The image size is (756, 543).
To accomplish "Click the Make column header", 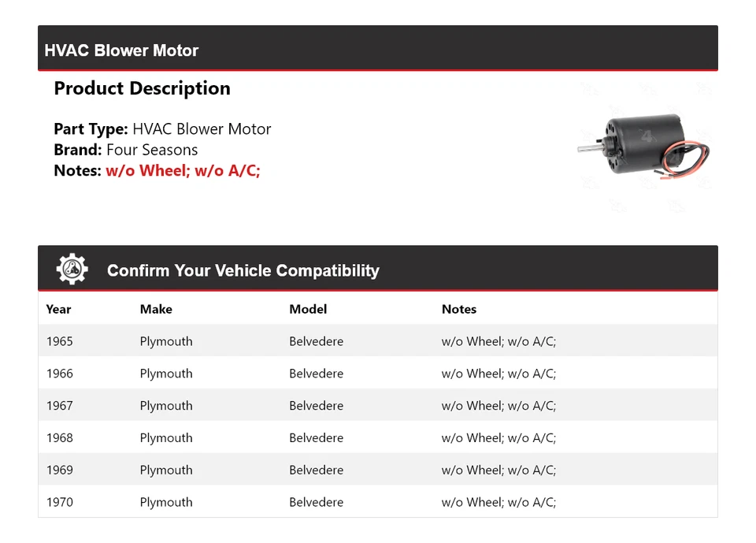I will coord(156,309).
